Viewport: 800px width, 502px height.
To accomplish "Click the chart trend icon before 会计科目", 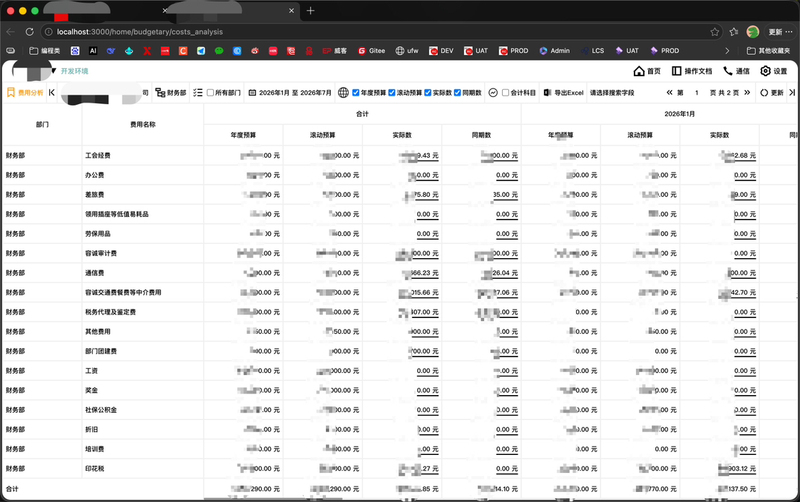I will pyautogui.click(x=493, y=93).
